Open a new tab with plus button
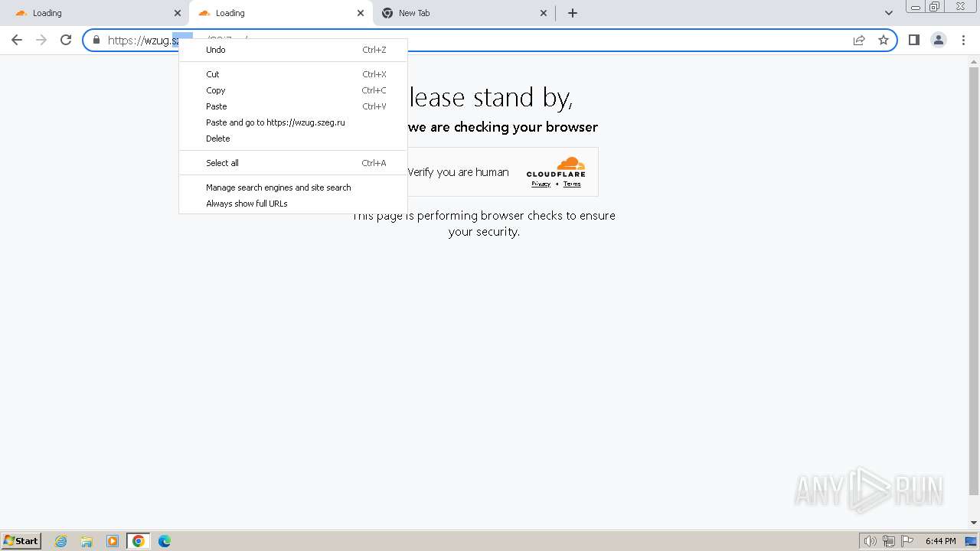This screenshot has width=980, height=551. tap(573, 13)
